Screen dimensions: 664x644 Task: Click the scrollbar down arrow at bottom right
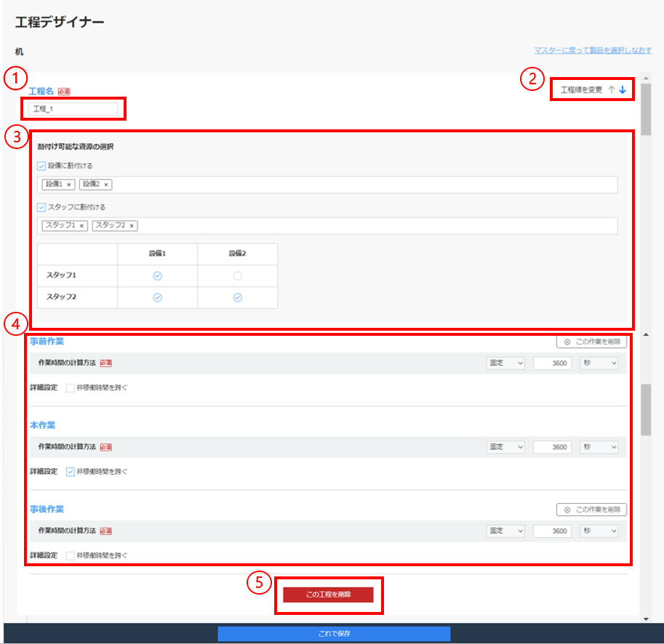[646, 619]
